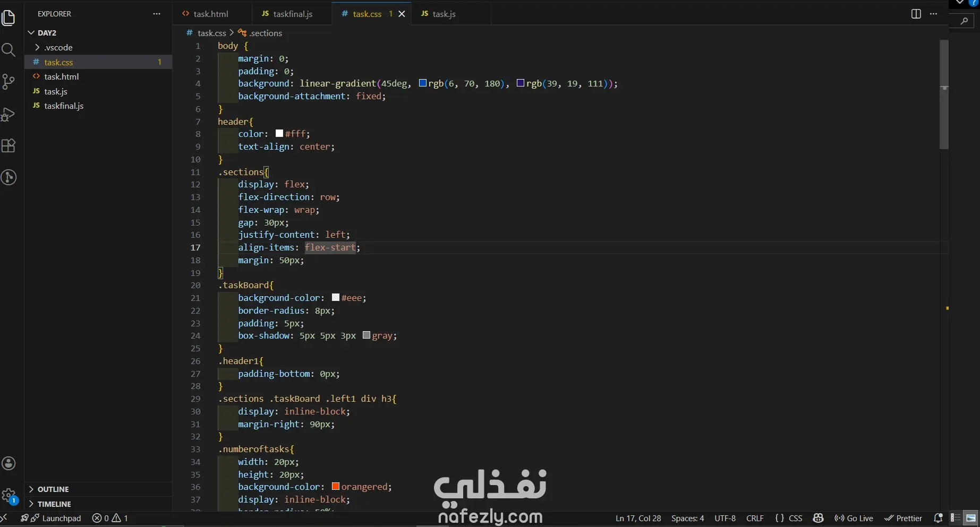Change the CRLF end-of-line sequence
The image size is (980, 527).
[x=755, y=518]
